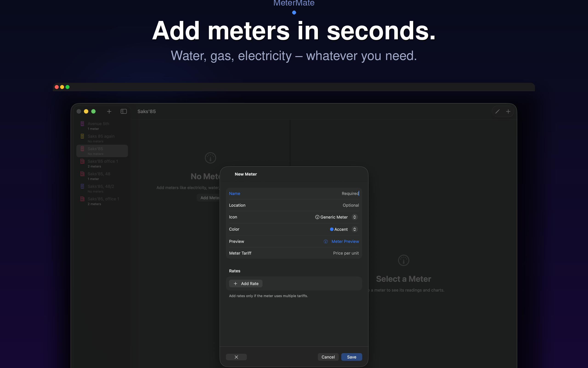This screenshot has width=588, height=368.
Task: Open the Icon popup stepper arrows
Action: (354, 217)
